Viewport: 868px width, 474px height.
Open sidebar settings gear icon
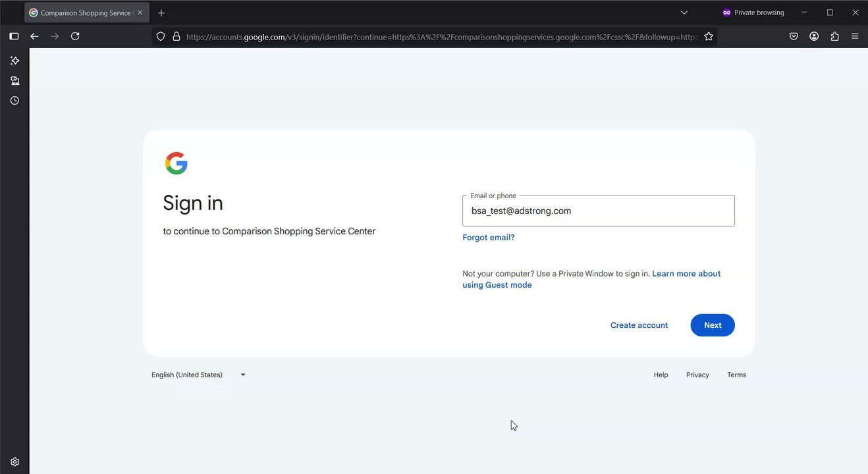pos(14,461)
